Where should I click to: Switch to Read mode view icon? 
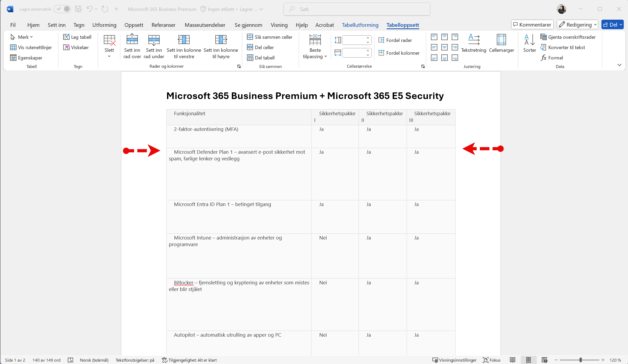[512, 360]
